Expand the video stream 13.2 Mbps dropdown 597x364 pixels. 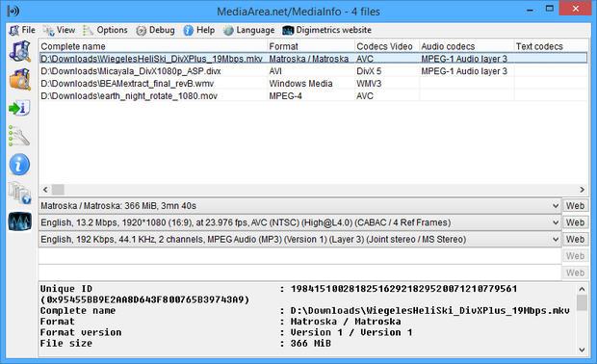pos(556,222)
